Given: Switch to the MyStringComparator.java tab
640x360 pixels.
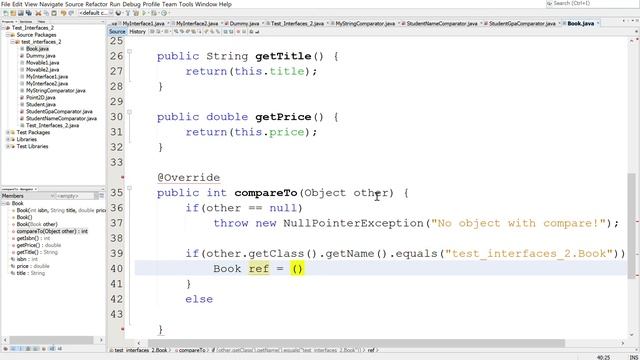Looking at the screenshot, I should pos(365,23).
